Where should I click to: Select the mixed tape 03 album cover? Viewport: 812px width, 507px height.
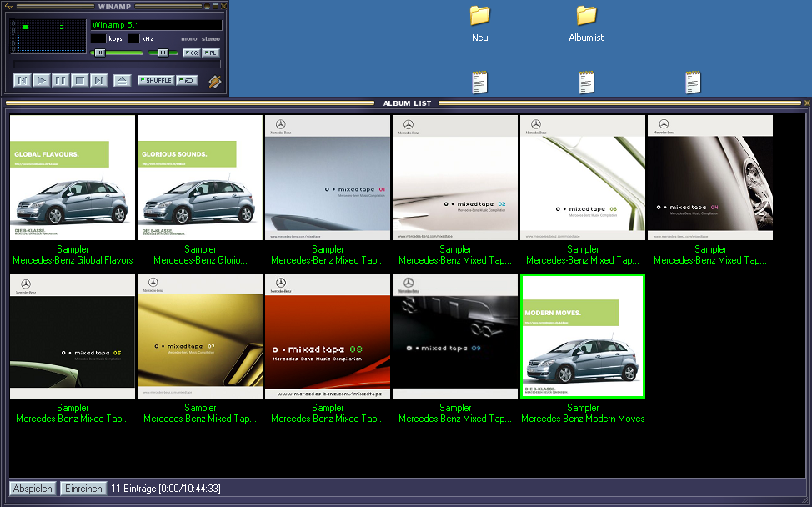[583, 178]
